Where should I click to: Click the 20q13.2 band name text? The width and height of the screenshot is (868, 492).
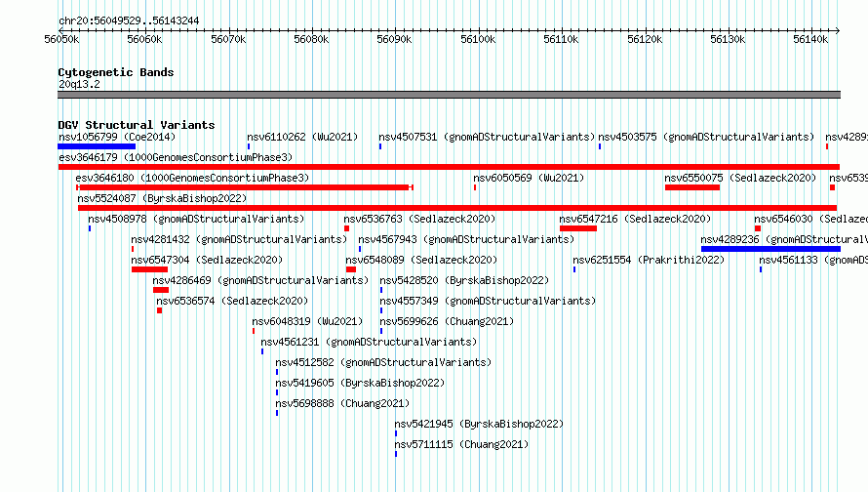pos(79,84)
